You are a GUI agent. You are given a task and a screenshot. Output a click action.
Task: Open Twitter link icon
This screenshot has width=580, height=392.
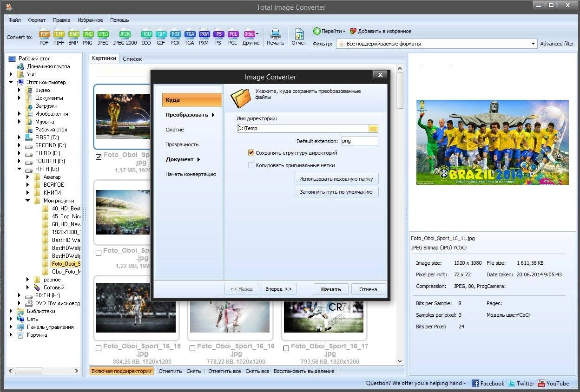click(512, 383)
